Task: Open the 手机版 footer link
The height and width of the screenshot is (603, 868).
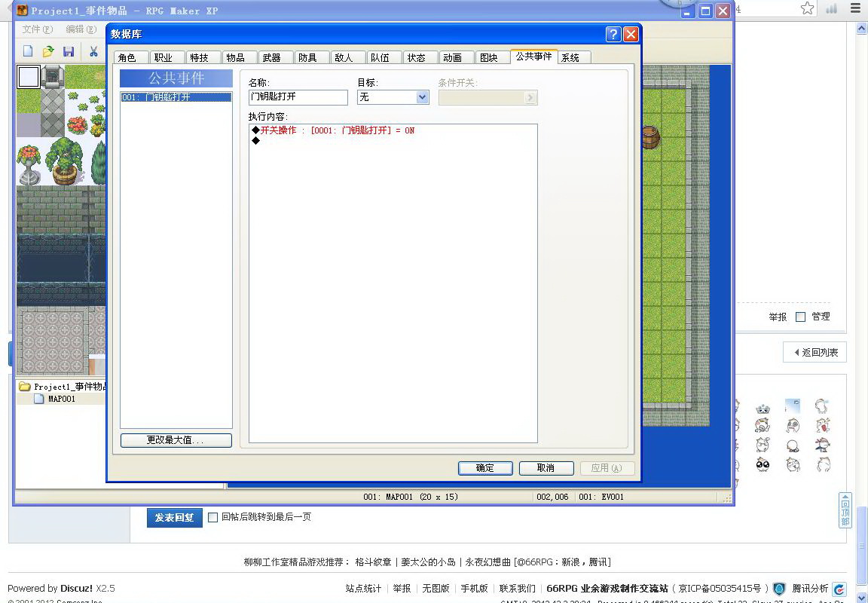Action: (x=475, y=589)
